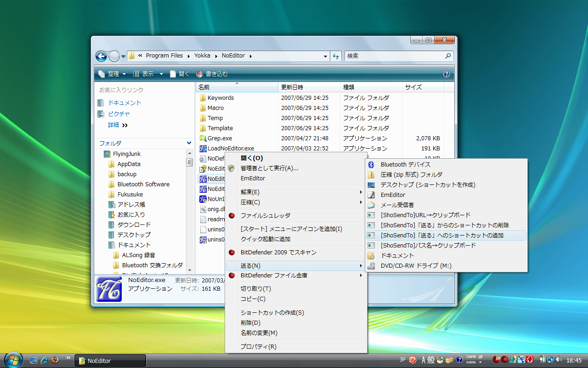
Task: Choose 開く(O) from context menu
Action: 295,158
